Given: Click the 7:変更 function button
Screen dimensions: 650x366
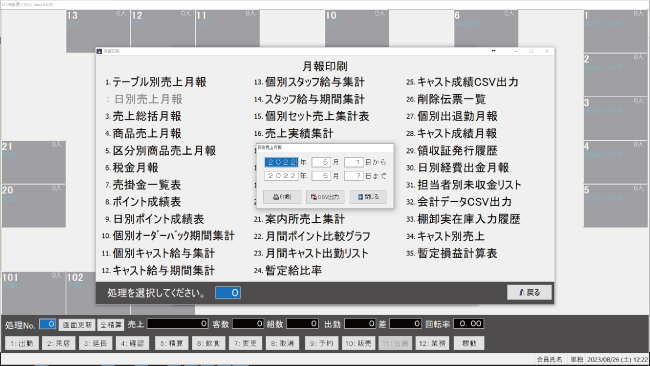Looking at the screenshot, I should [245, 343].
